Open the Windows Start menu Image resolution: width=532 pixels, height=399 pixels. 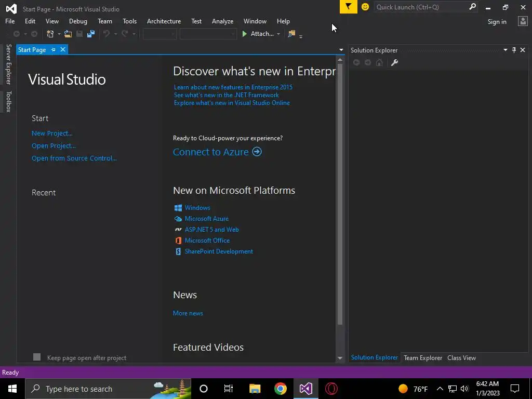(12, 389)
